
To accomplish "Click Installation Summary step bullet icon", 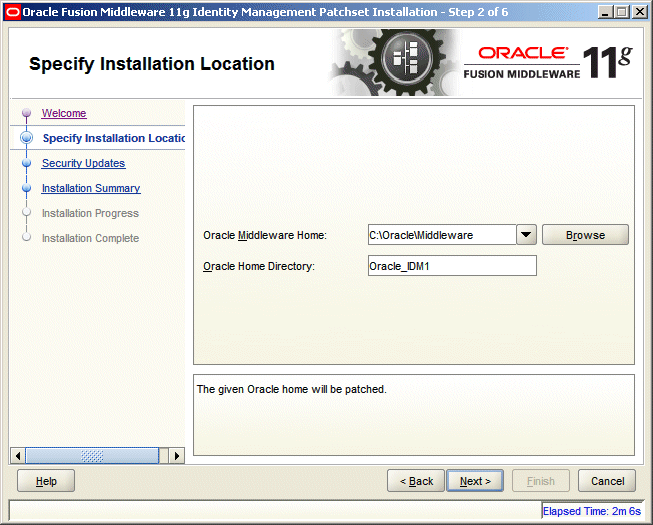I will [26, 188].
